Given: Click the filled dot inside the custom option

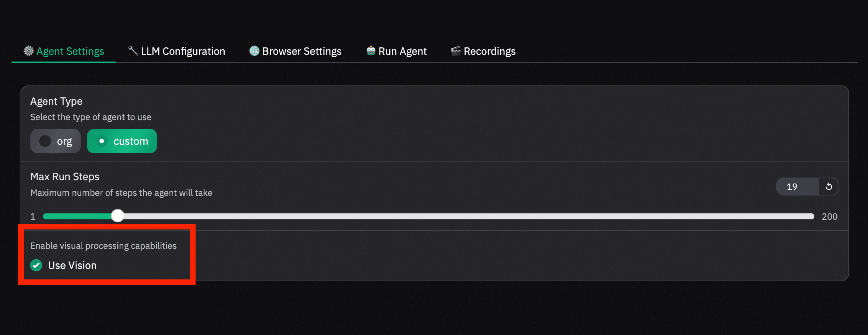Looking at the screenshot, I should 102,141.
